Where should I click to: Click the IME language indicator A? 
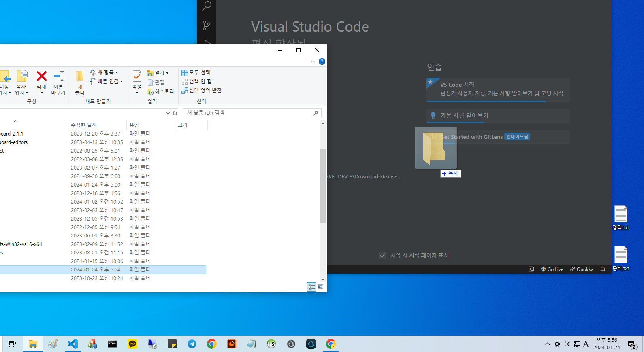pos(586,344)
